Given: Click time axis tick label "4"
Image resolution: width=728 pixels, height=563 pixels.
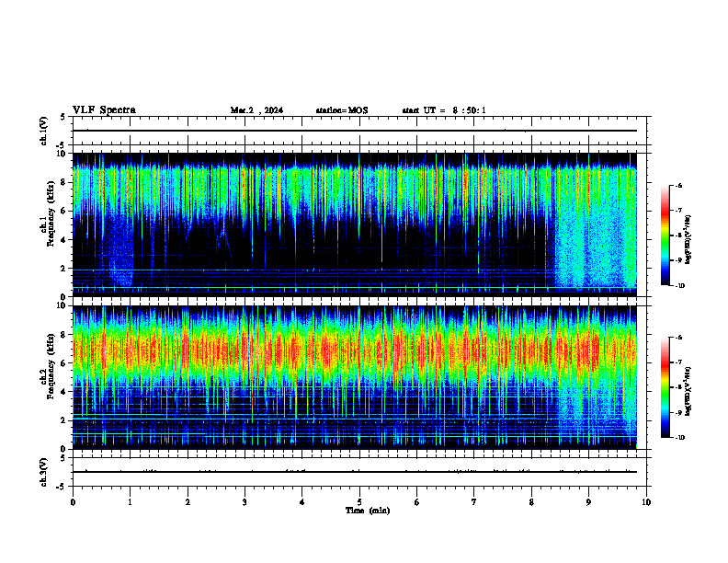Looking at the screenshot, I should pos(302,502).
